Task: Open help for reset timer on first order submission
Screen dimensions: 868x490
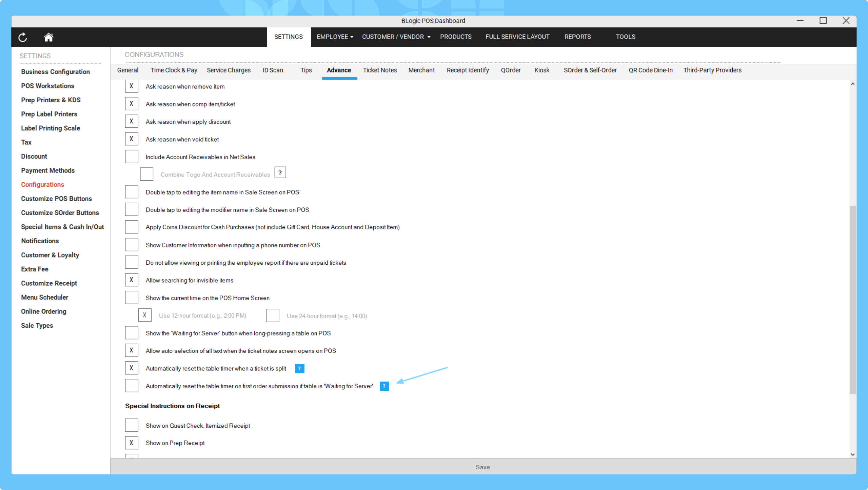Action: coord(384,386)
